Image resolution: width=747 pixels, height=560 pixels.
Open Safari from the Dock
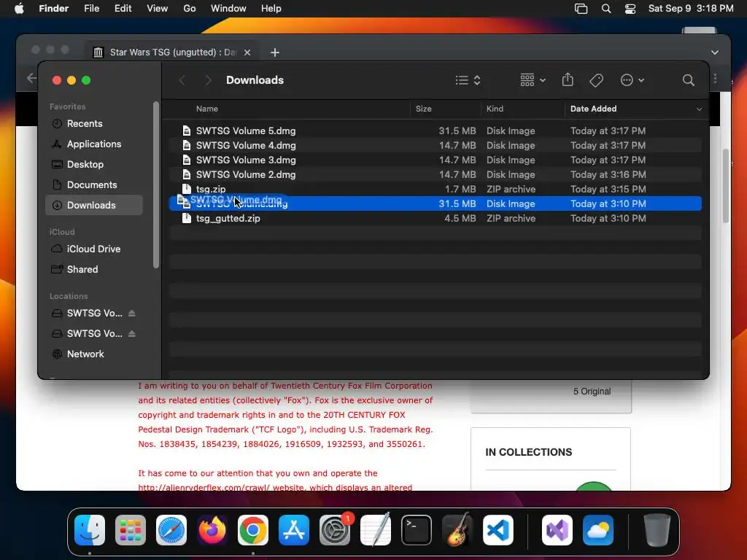[171, 529]
